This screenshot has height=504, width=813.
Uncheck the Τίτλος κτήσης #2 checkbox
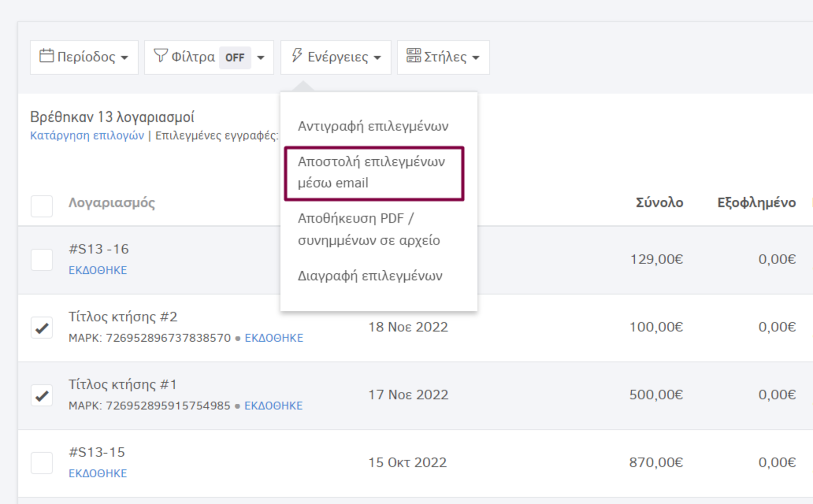[42, 328]
